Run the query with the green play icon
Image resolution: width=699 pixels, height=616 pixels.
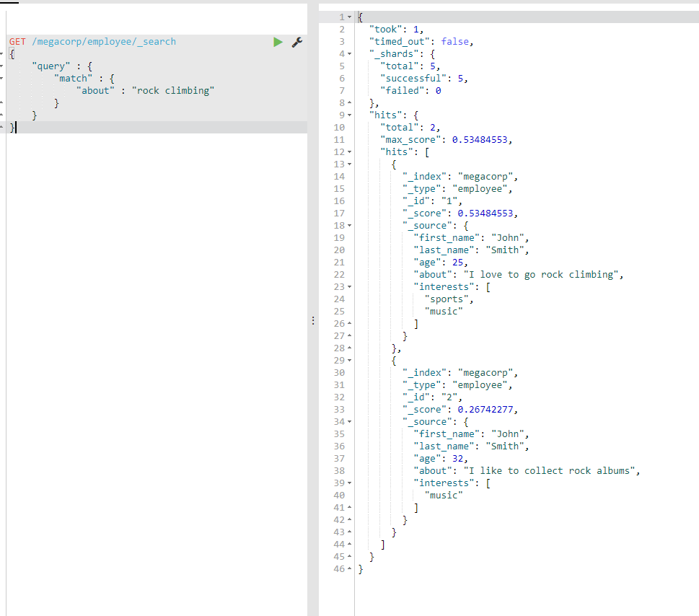tap(278, 42)
